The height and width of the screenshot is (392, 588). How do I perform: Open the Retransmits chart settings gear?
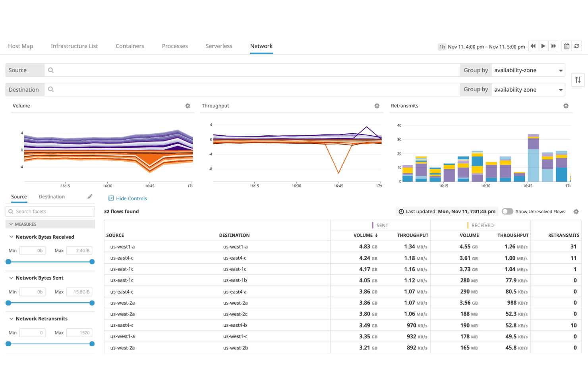coord(566,106)
